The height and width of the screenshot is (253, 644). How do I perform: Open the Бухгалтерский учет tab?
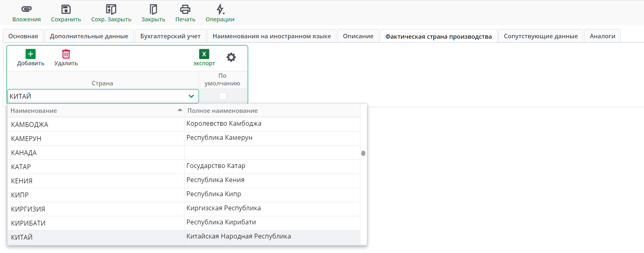tap(170, 36)
